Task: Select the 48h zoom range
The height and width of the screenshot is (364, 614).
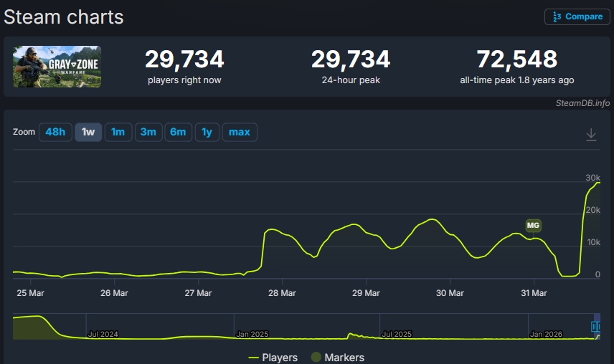Action: click(x=55, y=132)
